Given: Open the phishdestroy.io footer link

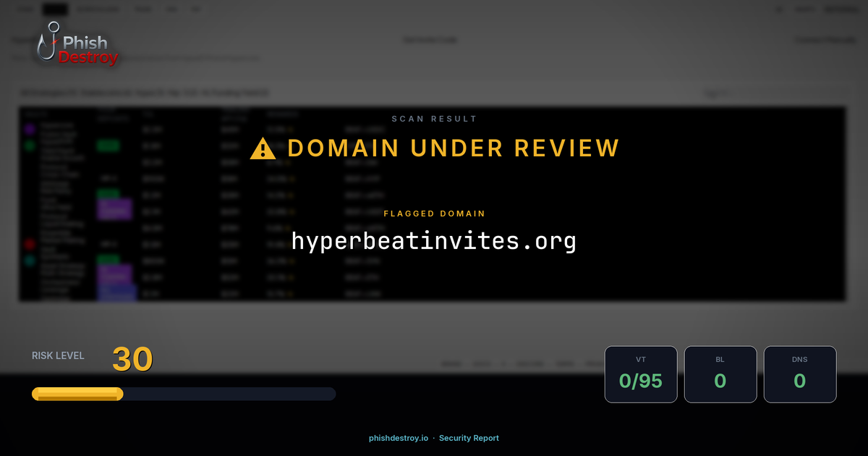Looking at the screenshot, I should tap(398, 438).
